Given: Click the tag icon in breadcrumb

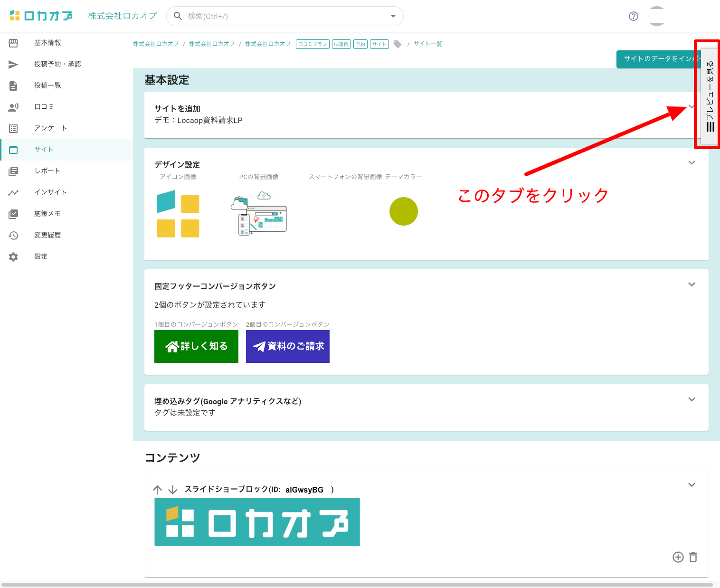Looking at the screenshot, I should coord(398,44).
